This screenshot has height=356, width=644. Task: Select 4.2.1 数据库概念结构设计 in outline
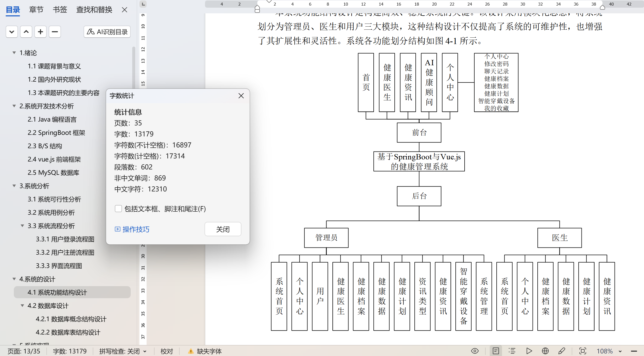click(x=71, y=319)
